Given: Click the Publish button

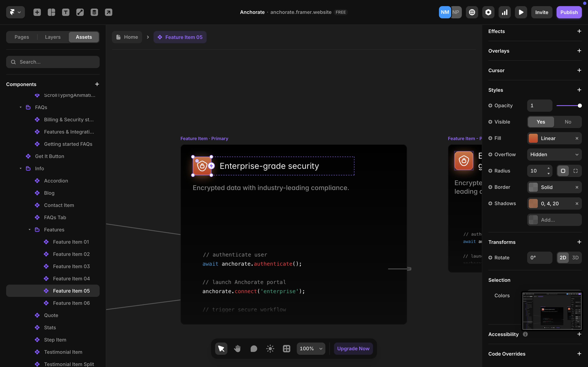Looking at the screenshot, I should coord(569,12).
